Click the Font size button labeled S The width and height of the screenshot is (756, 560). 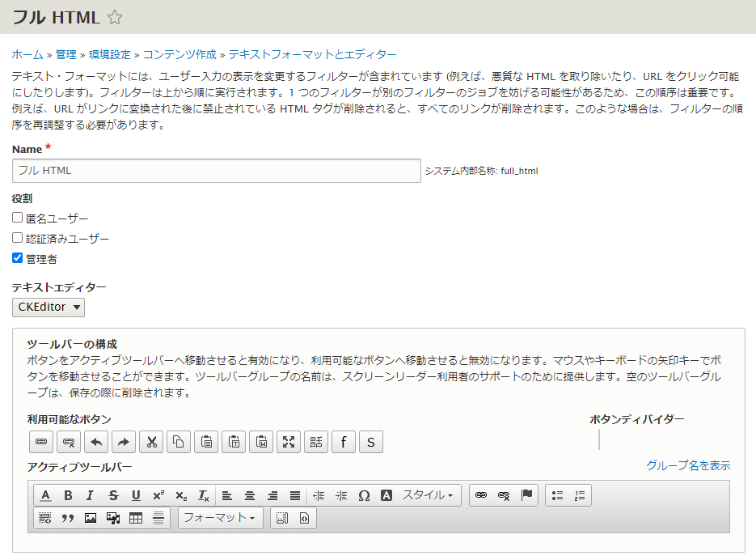click(x=371, y=442)
